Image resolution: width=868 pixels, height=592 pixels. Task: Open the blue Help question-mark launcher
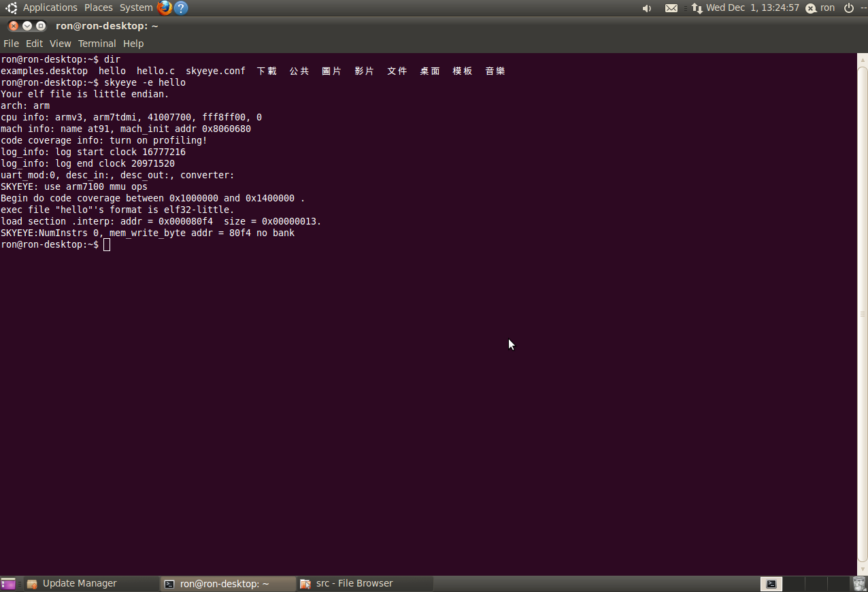tap(181, 8)
